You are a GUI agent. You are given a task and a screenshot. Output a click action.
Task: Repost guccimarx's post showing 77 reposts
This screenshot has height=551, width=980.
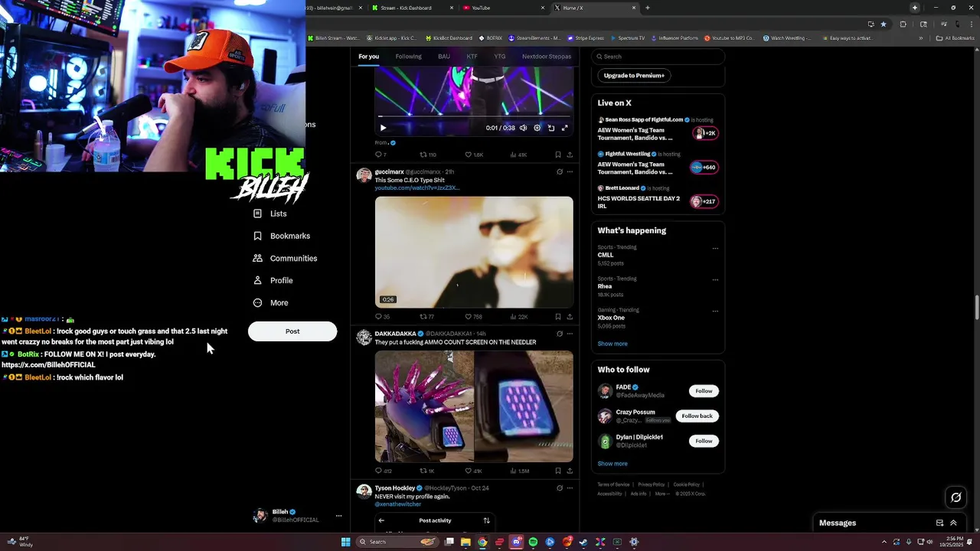coord(426,317)
